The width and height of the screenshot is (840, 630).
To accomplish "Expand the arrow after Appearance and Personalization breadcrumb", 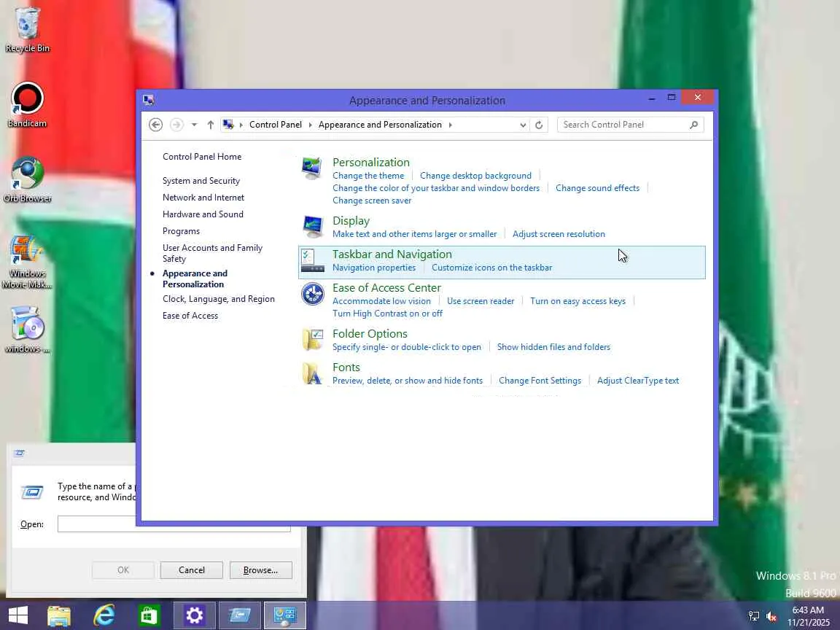I will [451, 125].
